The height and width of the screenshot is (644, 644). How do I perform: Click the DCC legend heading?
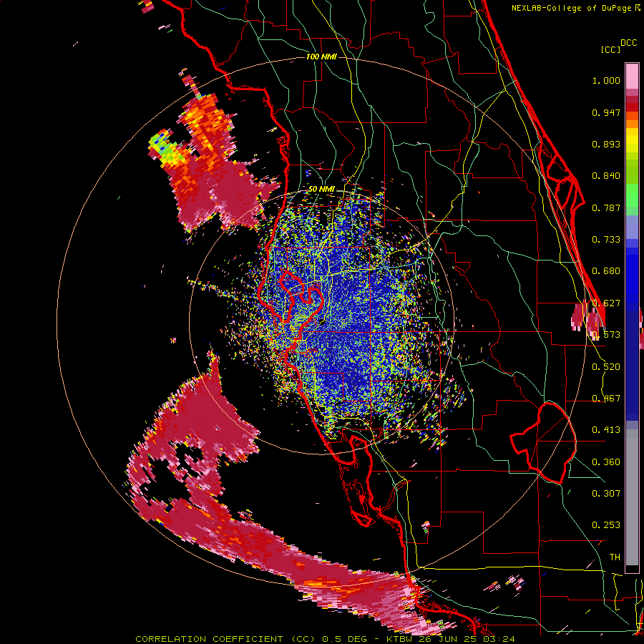pyautogui.click(x=628, y=42)
